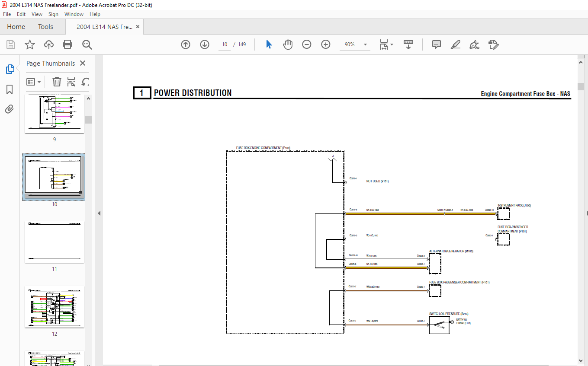The image size is (588, 366).
Task: Select the highlighter pen tool
Action: point(455,45)
